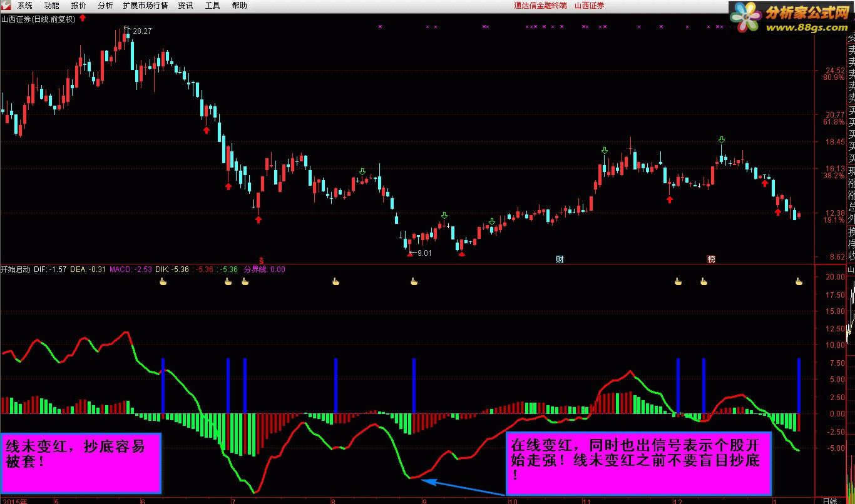Click the 财 info marker under the chart
The width and height of the screenshot is (855, 504).
tap(560, 259)
